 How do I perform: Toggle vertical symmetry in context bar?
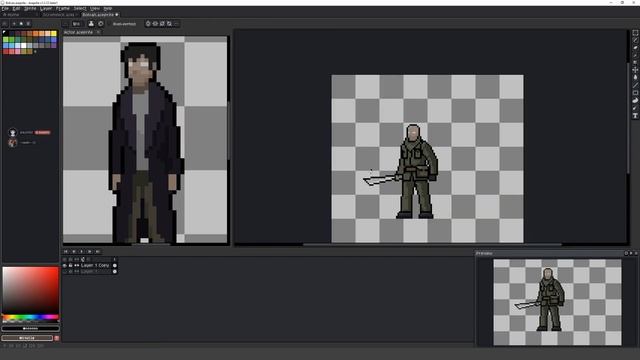point(155,24)
